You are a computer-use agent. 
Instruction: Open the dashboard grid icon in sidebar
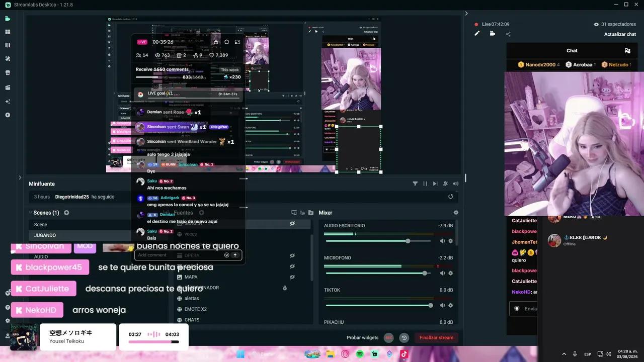click(8, 32)
